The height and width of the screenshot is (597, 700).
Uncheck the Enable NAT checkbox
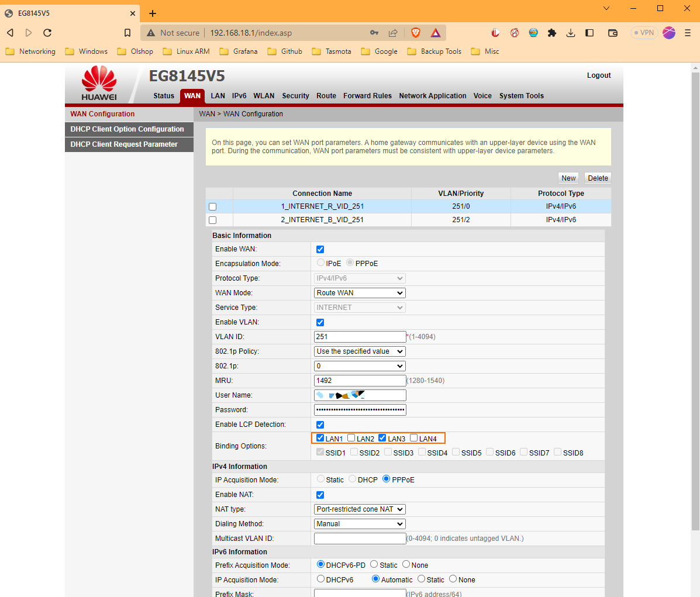320,495
